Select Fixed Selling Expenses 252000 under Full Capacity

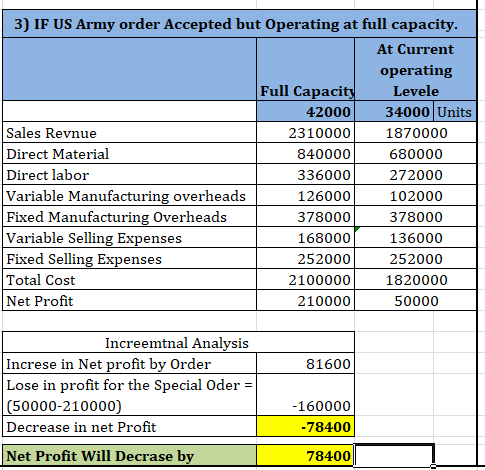tap(305, 258)
